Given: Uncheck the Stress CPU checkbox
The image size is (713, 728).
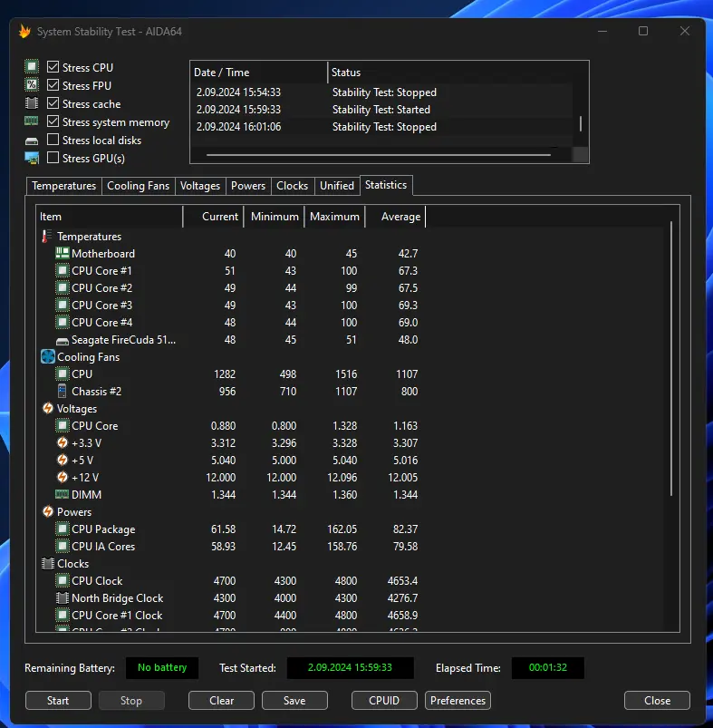Looking at the screenshot, I should [x=53, y=67].
